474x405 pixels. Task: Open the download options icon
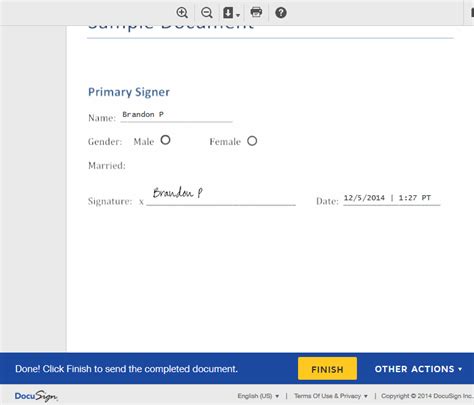tap(231, 13)
